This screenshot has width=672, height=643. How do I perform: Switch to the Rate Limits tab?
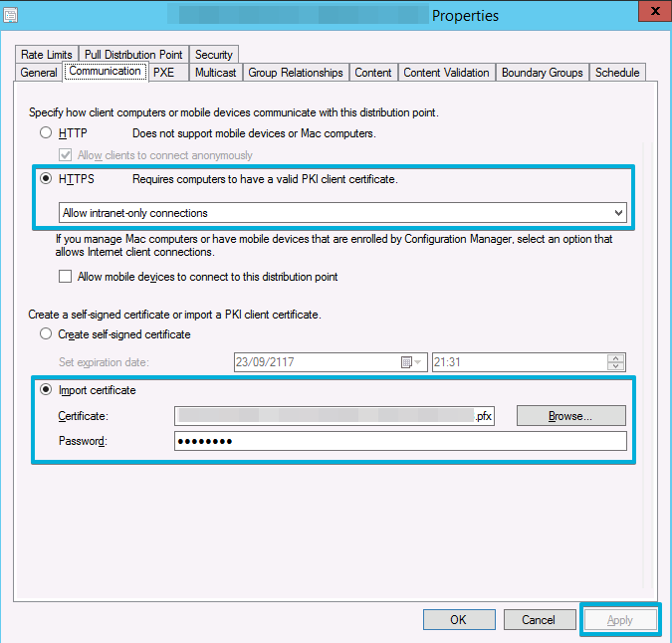point(46,55)
